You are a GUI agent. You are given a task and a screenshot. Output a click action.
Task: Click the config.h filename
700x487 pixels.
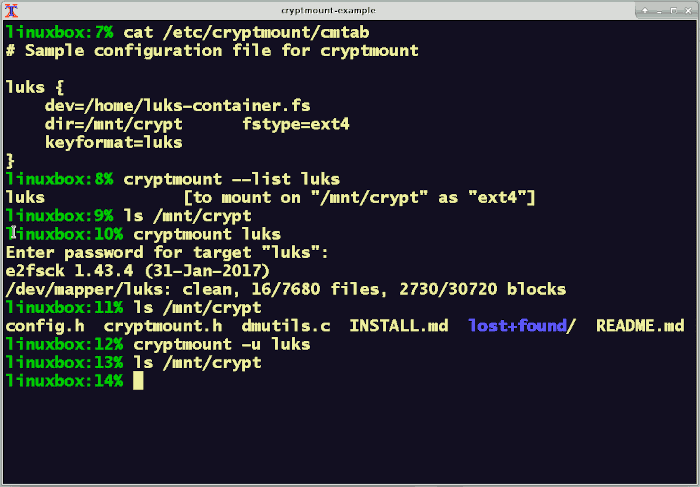pos(45,325)
